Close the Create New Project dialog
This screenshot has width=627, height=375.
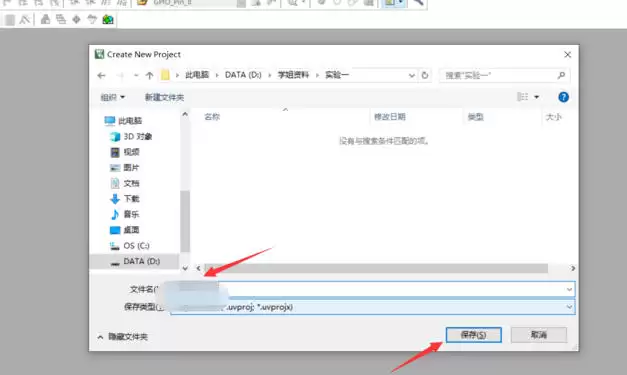click(x=567, y=54)
